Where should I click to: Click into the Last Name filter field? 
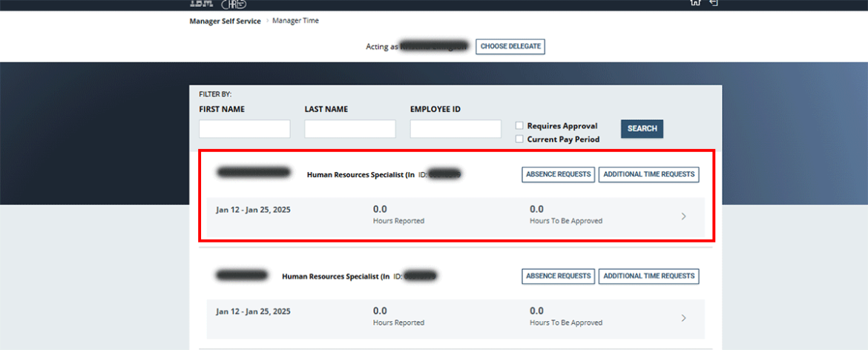(349, 129)
